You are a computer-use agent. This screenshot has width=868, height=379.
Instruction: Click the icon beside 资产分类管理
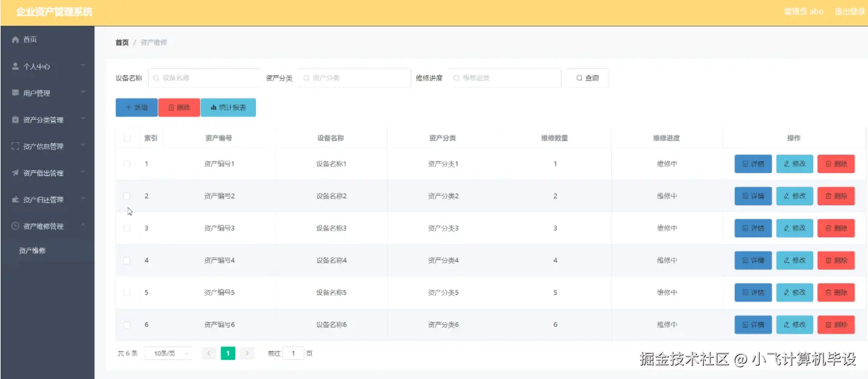16,120
